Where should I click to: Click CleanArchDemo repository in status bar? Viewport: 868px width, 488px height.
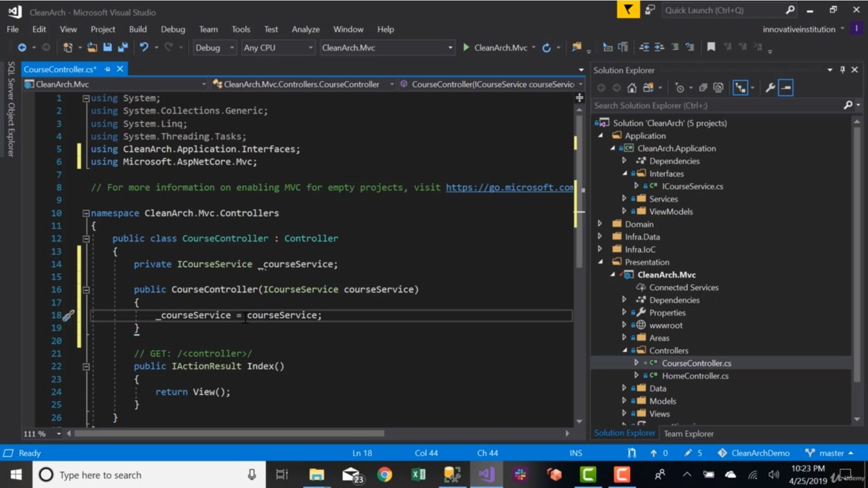coord(753,453)
